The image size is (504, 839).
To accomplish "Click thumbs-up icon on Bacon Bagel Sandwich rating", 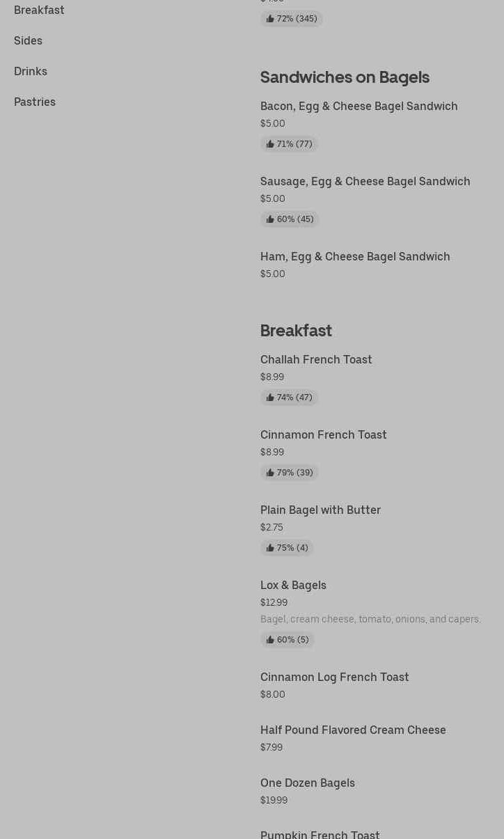I will [x=270, y=144].
